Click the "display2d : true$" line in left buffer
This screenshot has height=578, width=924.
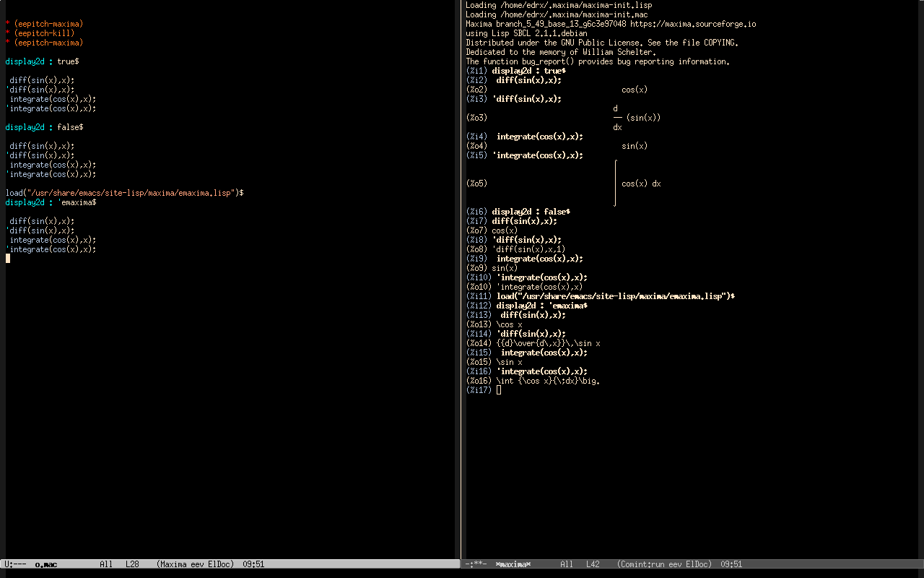(x=42, y=61)
